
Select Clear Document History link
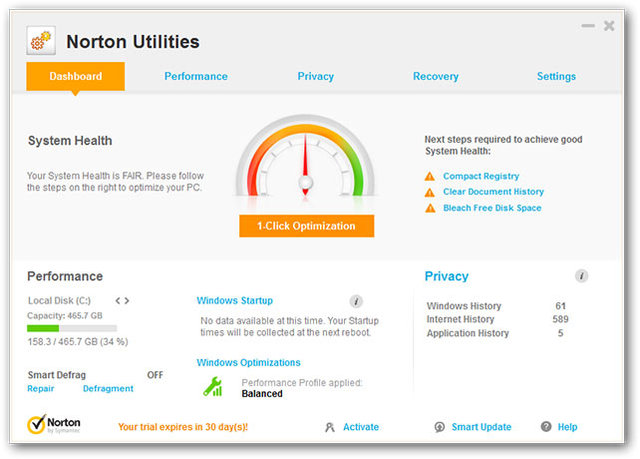493,192
